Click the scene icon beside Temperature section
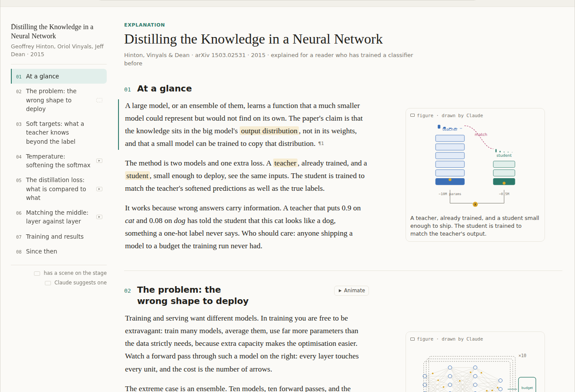 (x=99, y=161)
